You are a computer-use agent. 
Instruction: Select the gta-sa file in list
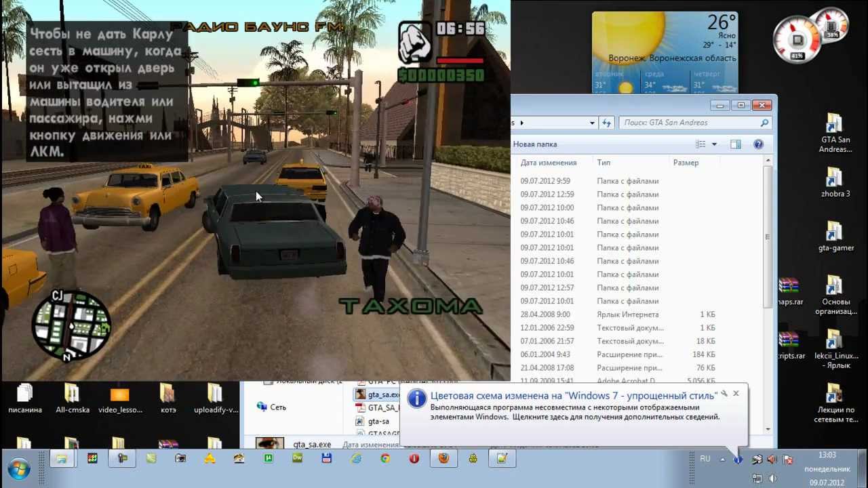pos(373,422)
